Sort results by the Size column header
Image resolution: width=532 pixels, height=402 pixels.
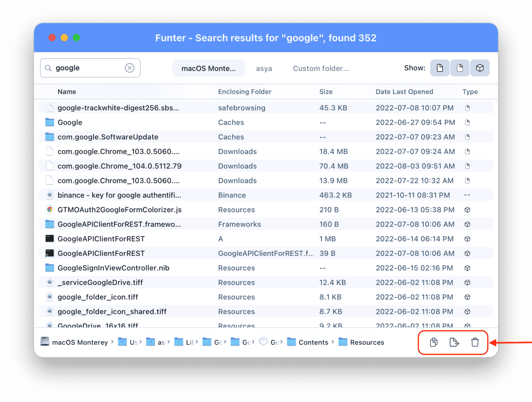pyautogui.click(x=326, y=91)
